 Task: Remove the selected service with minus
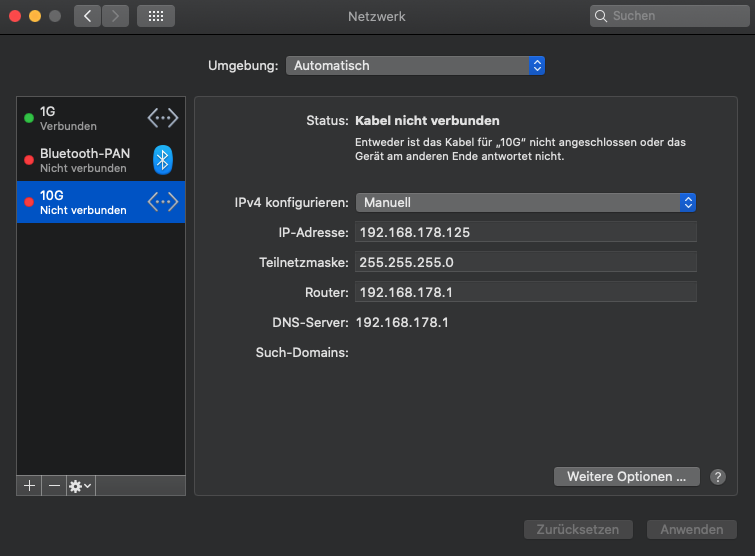pyautogui.click(x=54, y=485)
